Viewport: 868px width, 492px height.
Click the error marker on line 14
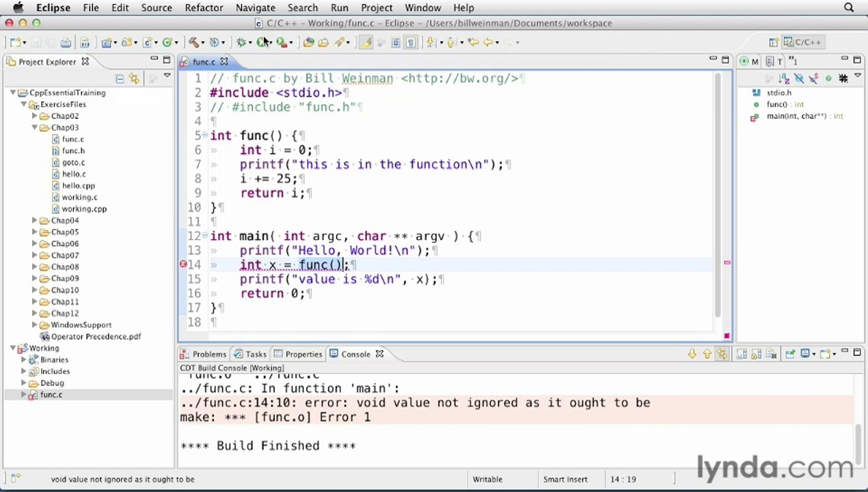(x=183, y=264)
